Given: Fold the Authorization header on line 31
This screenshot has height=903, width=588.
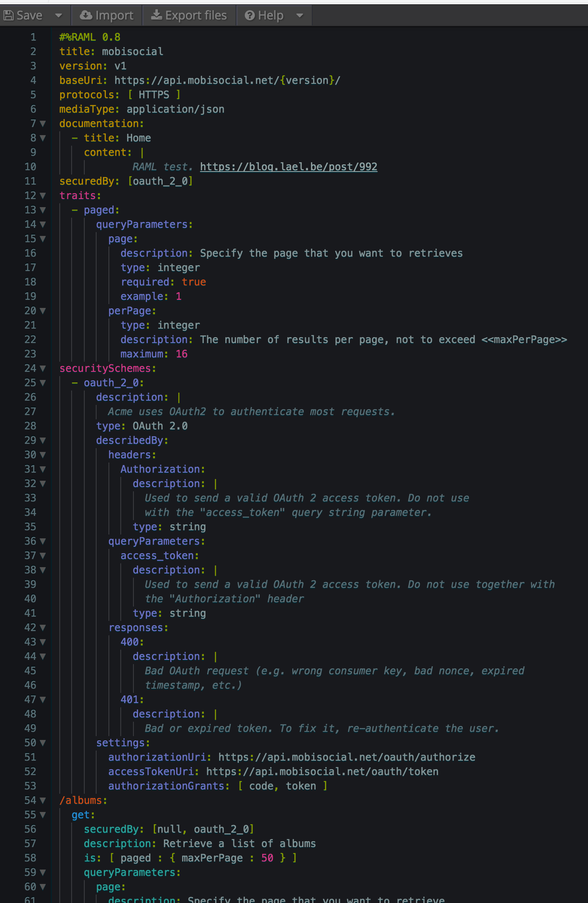Looking at the screenshot, I should [42, 469].
